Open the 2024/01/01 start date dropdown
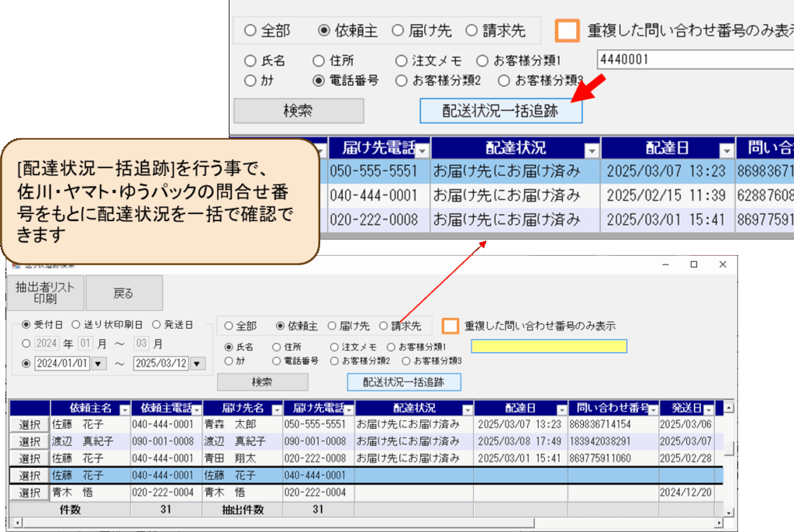Screen dimensions: 794x532 98,363
